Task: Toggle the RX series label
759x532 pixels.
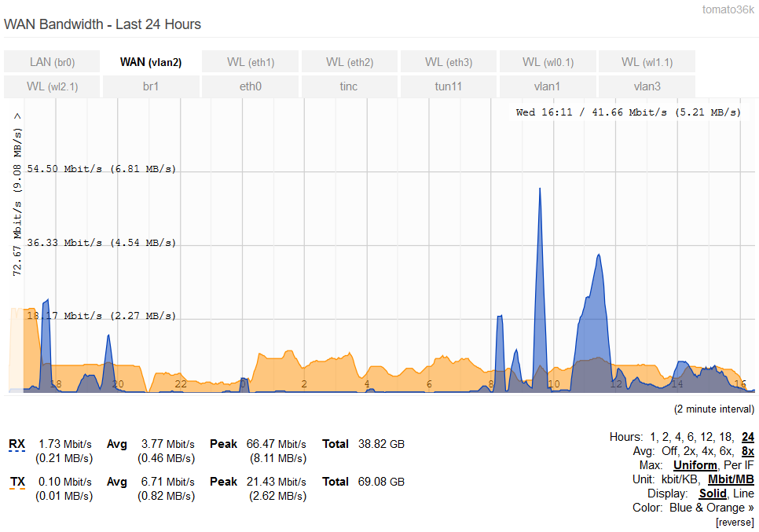Action: [17, 444]
